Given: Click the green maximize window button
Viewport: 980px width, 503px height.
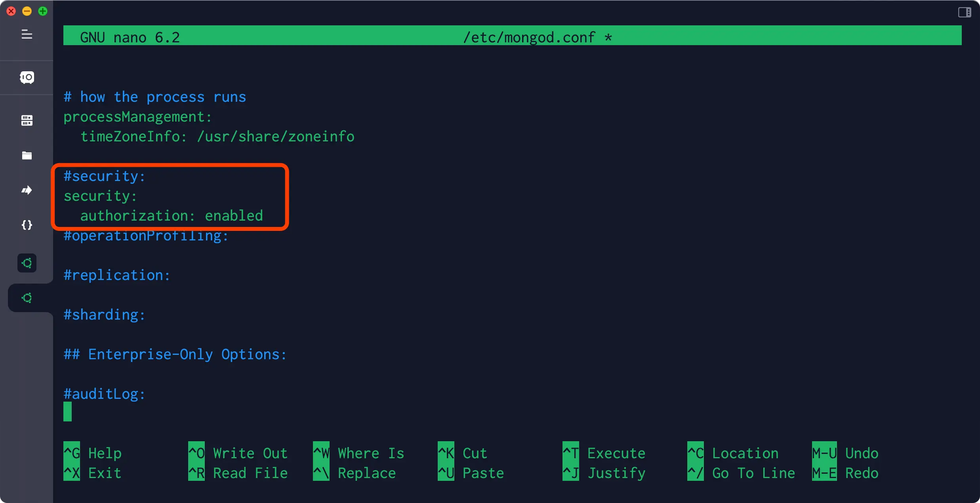Looking at the screenshot, I should tap(43, 11).
